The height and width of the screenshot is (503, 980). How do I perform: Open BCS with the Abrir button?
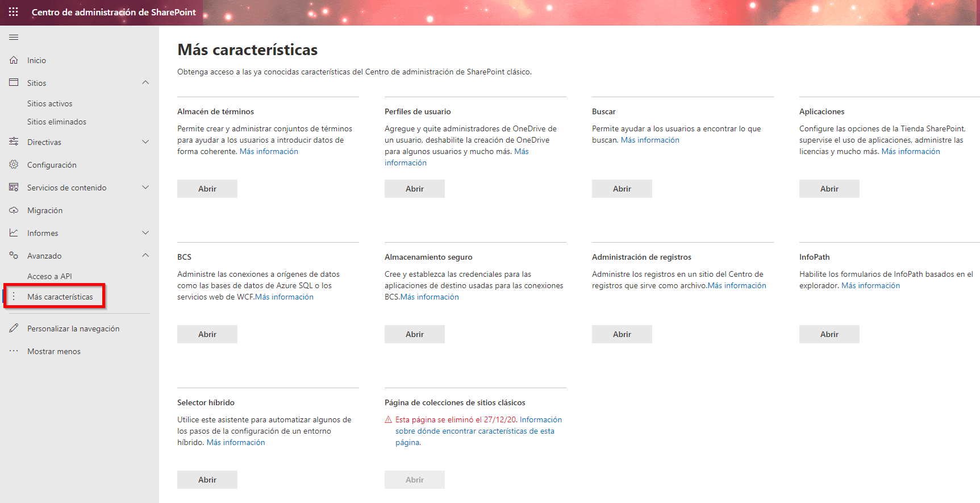coord(207,334)
